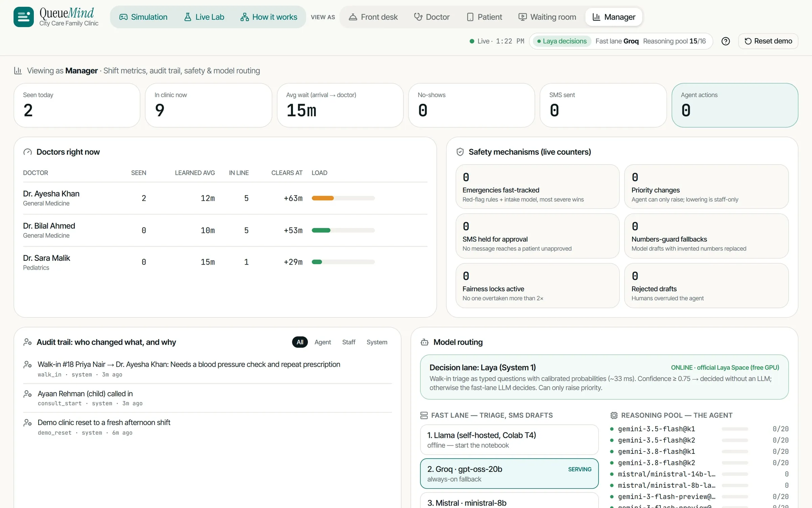Click Dr. Ayesha Khan's orange load bar
812x508 pixels.
[x=323, y=198]
